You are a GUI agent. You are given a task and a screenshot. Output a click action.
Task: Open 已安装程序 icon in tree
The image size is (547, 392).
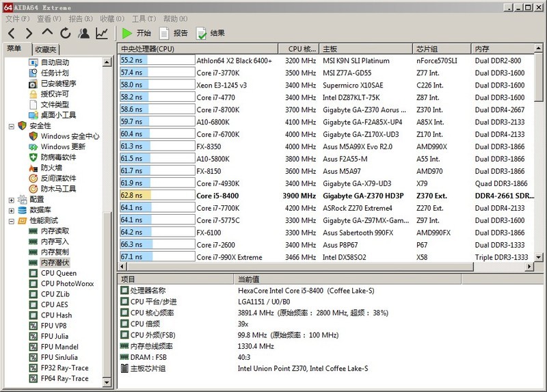33,83
